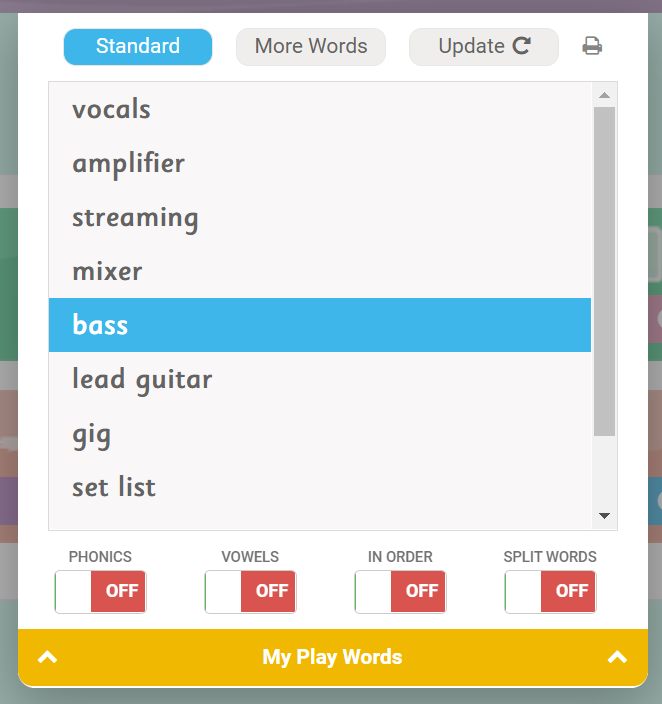
Task: Click the scrollbar down arrow
Action: click(x=604, y=516)
